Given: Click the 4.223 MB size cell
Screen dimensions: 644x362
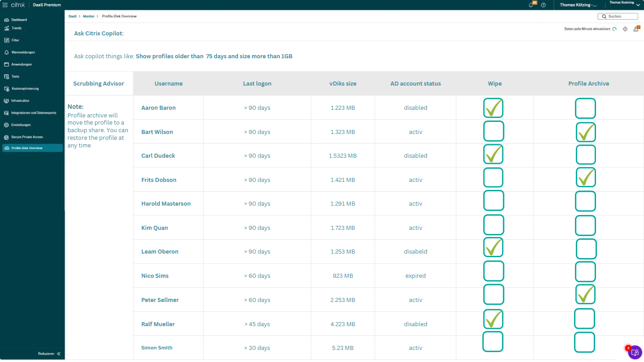Looking at the screenshot, I should [x=343, y=324].
